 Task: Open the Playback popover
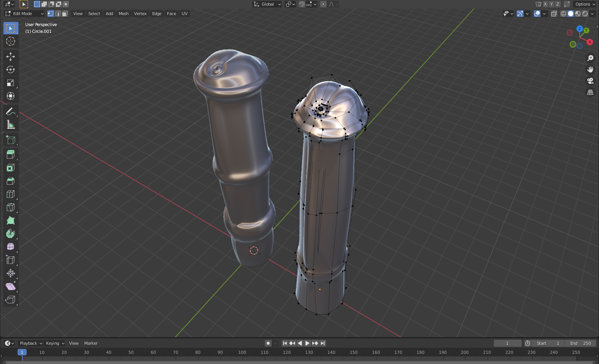31,343
